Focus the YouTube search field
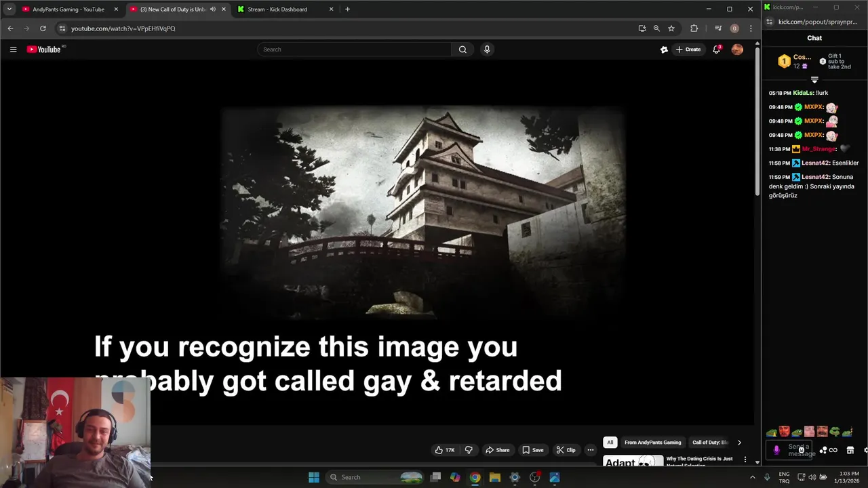The image size is (868, 488). (354, 49)
